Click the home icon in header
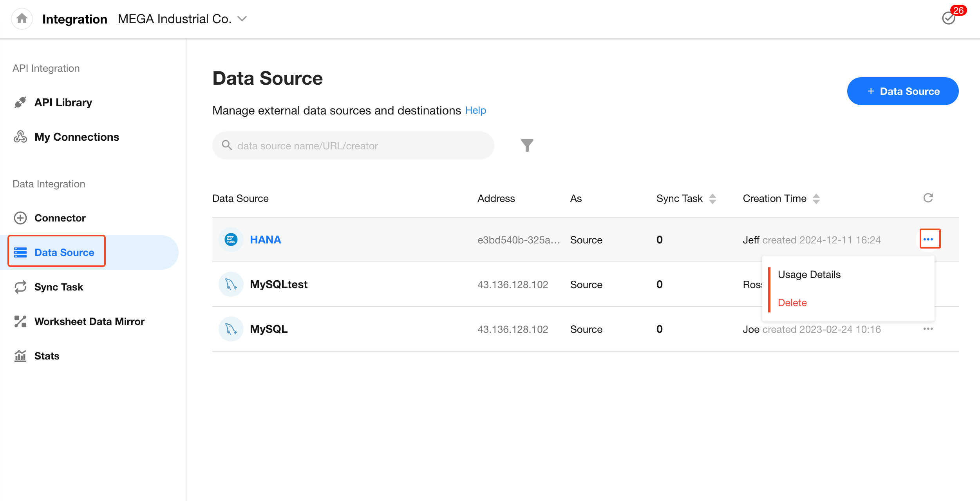This screenshot has width=980, height=501. (x=22, y=18)
